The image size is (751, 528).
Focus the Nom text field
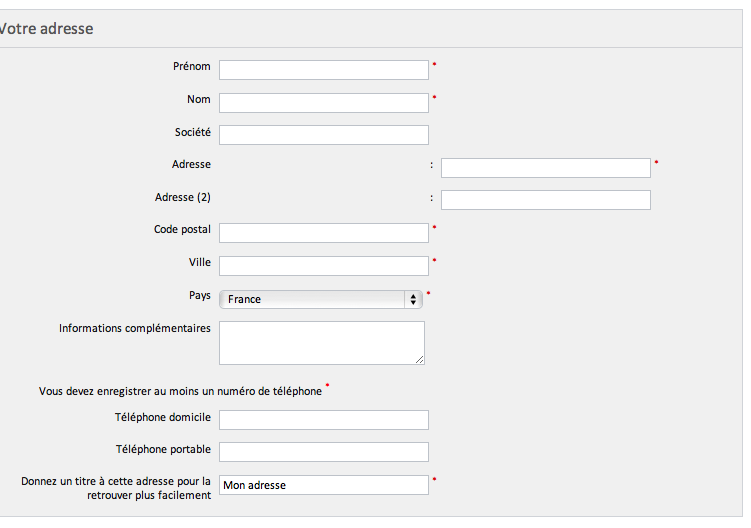tap(324, 103)
